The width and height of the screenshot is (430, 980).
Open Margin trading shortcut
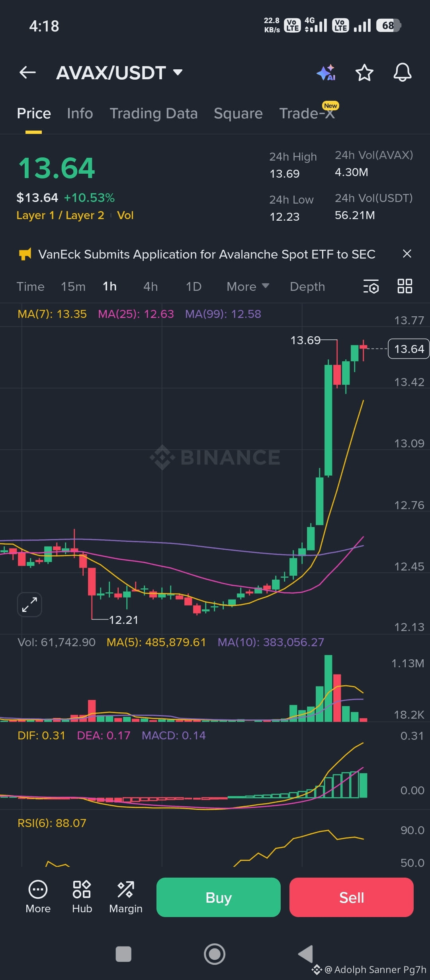(x=126, y=897)
